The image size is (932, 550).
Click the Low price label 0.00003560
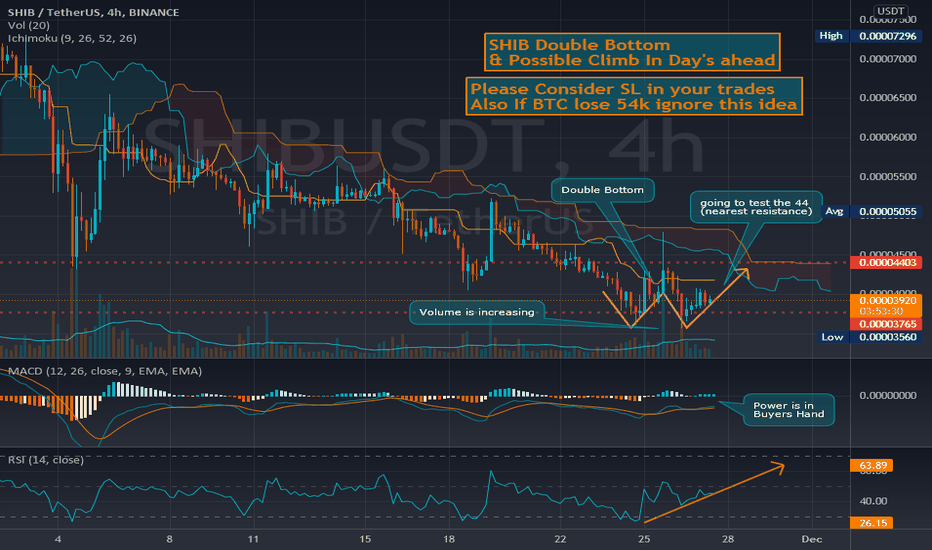point(887,337)
